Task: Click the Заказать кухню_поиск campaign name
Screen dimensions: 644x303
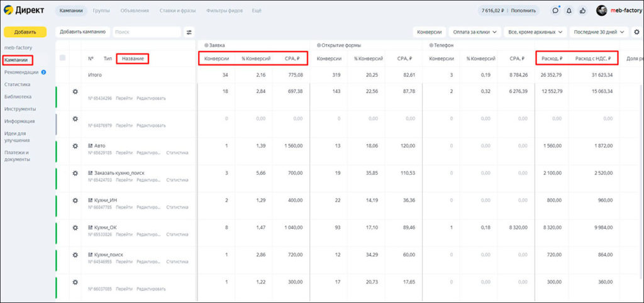Action: tap(119, 173)
